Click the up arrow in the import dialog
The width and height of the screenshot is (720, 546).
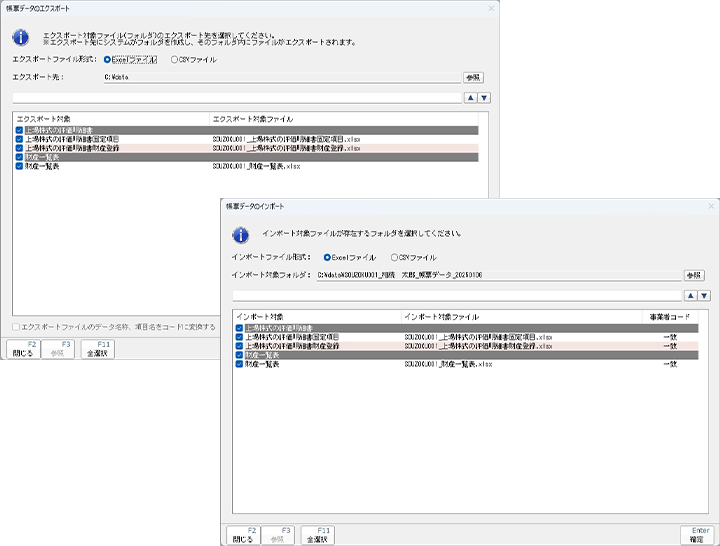coord(690,296)
